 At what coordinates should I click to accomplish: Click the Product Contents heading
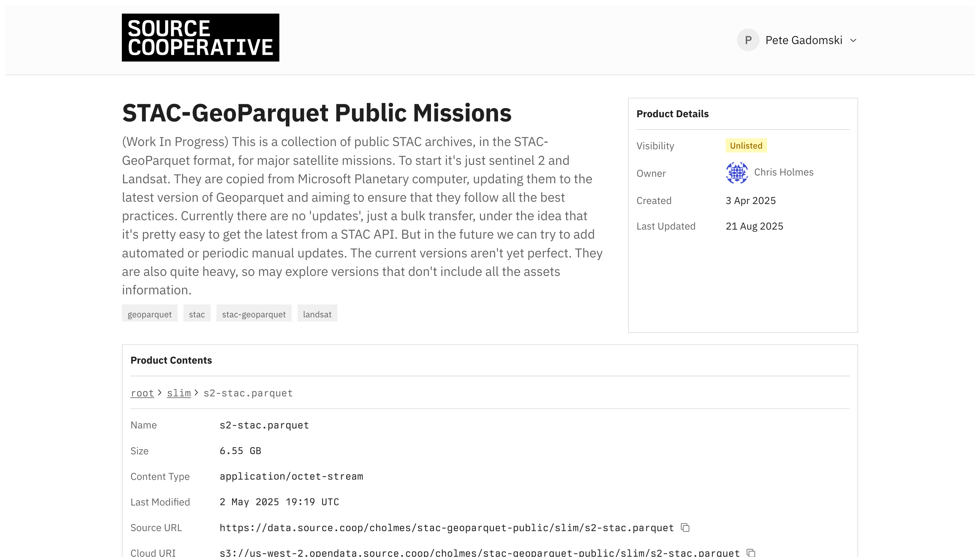tap(171, 360)
